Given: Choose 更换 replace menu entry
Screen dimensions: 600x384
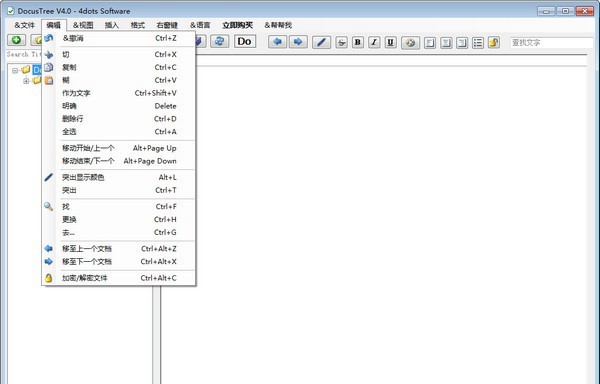Looking at the screenshot, I should [x=119, y=220].
